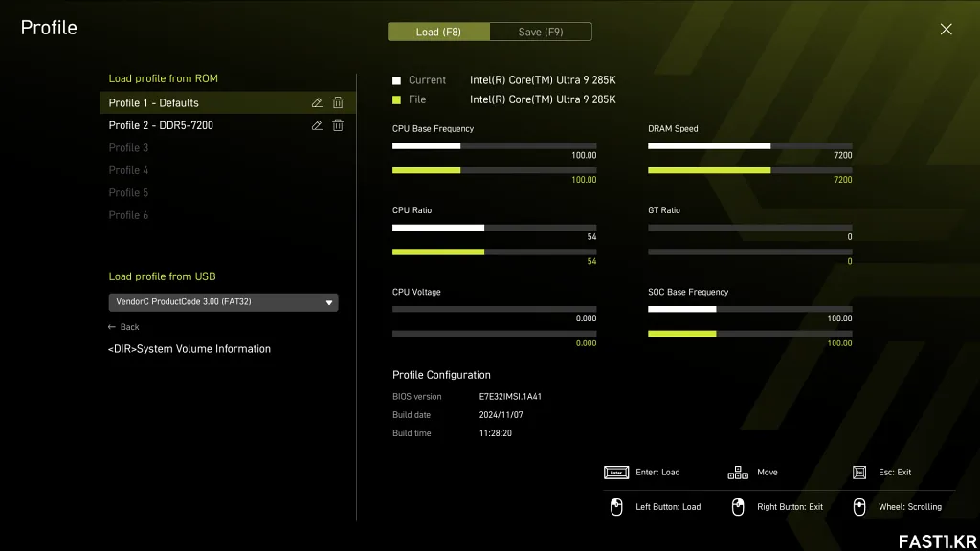
Task: Click pencil icon for Profile 2 - DDR5-7200
Action: [x=317, y=125]
